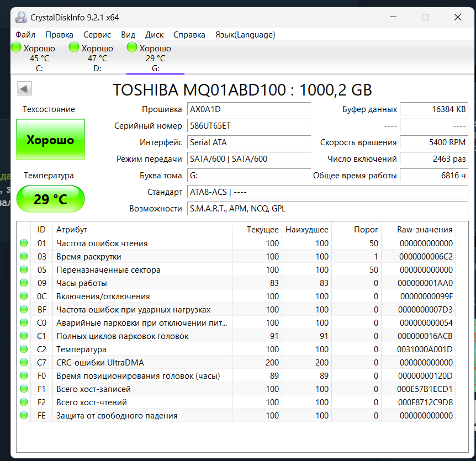Click status dot for attribute C1 load cycles
Viewport: 476px width, 461px height.
click(x=24, y=336)
